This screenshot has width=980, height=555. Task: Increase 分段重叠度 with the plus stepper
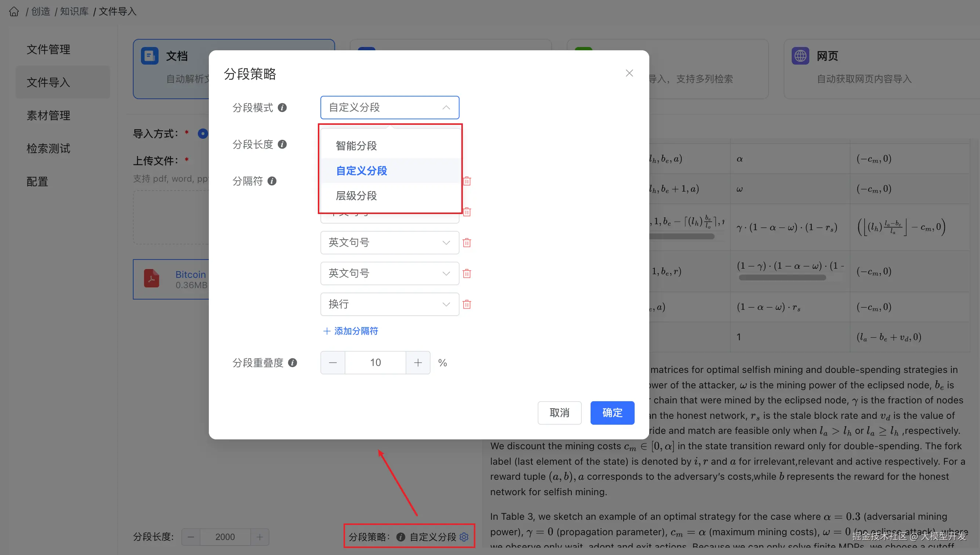[x=418, y=363]
